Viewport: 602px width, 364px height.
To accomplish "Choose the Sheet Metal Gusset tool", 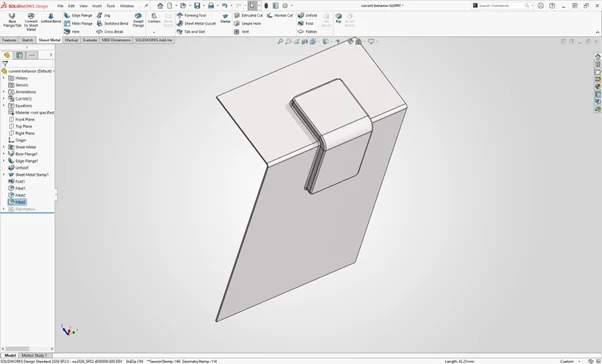I will tap(196, 23).
